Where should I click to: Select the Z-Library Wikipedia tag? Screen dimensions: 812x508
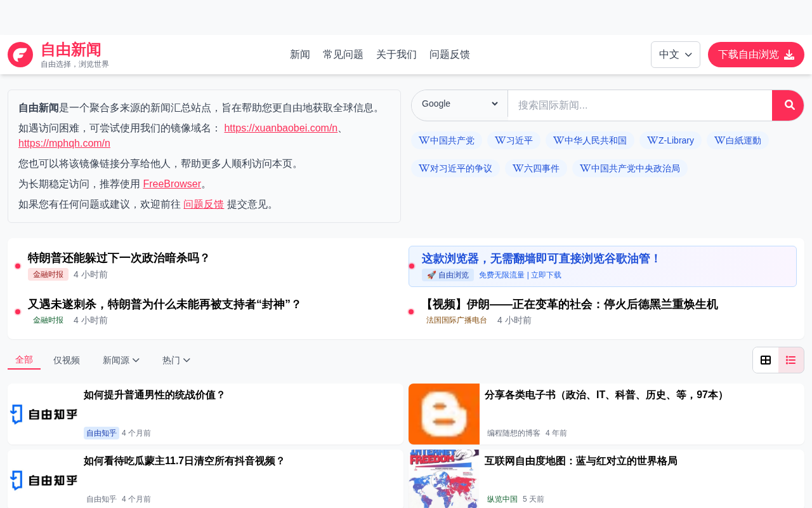pyautogui.click(x=671, y=140)
